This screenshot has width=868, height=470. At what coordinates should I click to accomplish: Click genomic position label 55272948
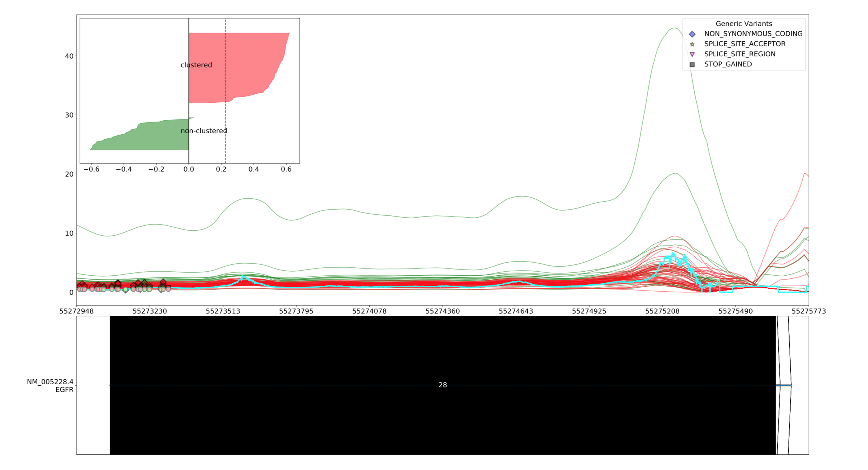(x=77, y=311)
